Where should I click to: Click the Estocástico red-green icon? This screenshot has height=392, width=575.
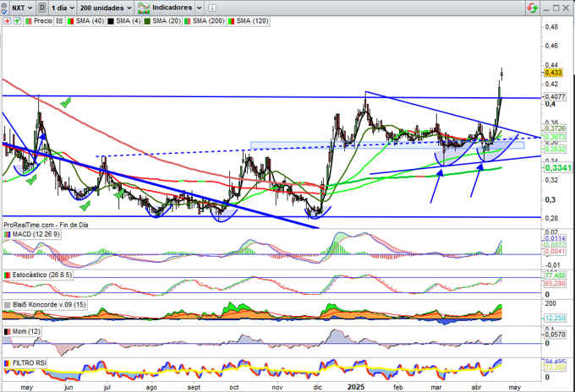tap(8, 275)
